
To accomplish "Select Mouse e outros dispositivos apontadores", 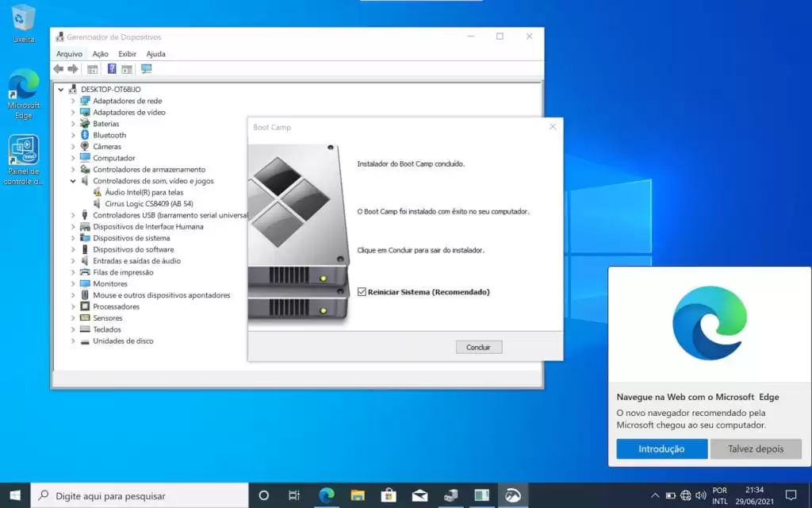I will (162, 295).
